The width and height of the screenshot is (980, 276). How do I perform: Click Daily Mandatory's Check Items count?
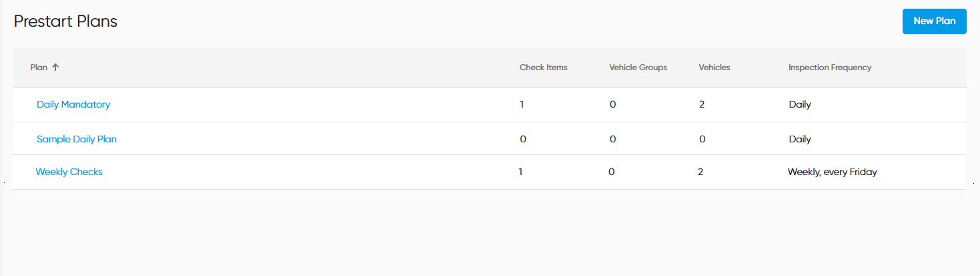coord(522,104)
